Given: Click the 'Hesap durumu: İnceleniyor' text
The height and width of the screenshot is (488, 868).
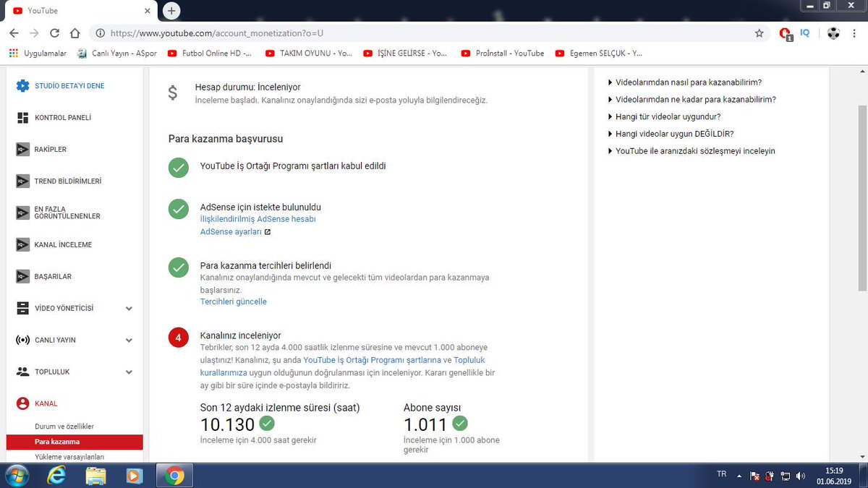Looking at the screenshot, I should pos(247,87).
